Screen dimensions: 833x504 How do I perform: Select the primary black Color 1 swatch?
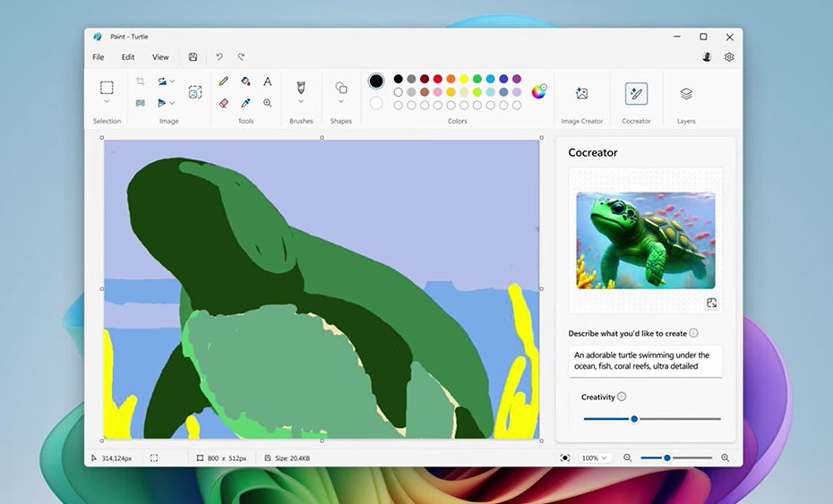coord(376,81)
